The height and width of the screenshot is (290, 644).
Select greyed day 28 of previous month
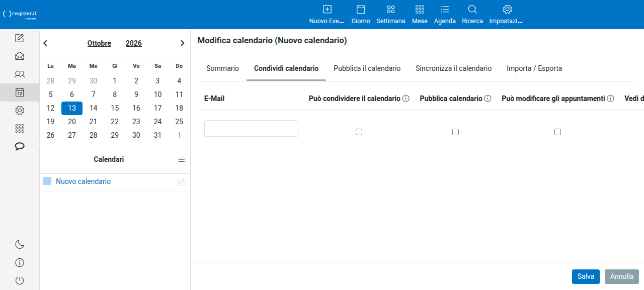click(x=50, y=81)
